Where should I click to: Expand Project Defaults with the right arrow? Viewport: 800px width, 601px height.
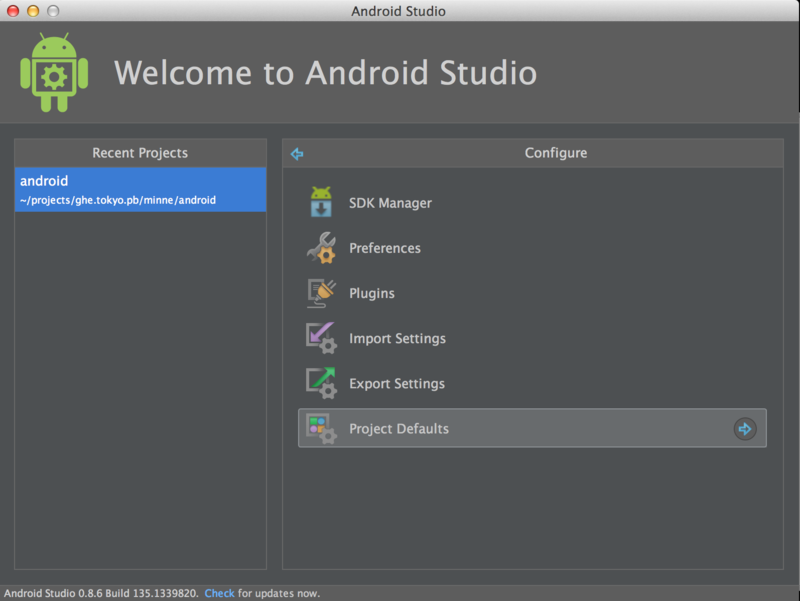pyautogui.click(x=745, y=429)
